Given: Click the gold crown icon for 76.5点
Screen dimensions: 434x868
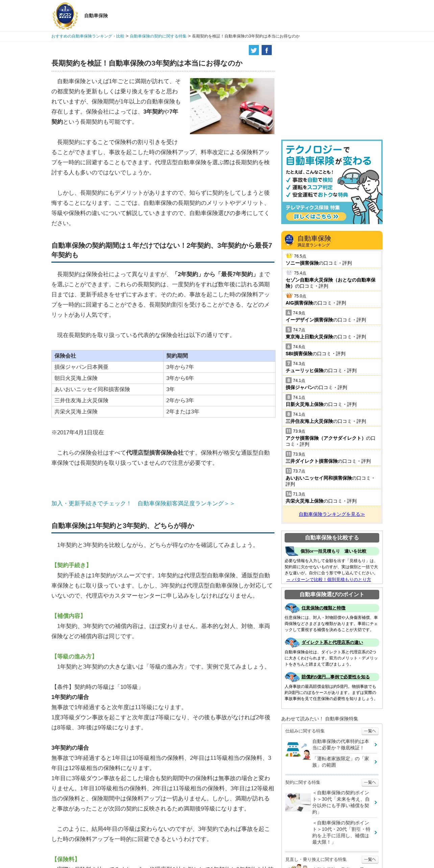Looking at the screenshot, I should point(289,256).
